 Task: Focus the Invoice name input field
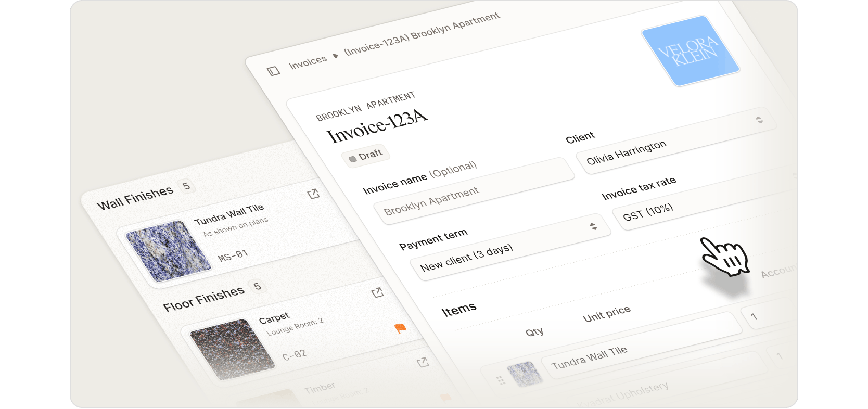click(x=474, y=191)
